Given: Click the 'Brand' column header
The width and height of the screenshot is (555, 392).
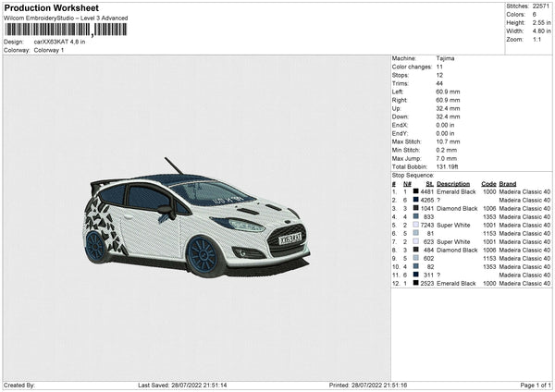Looking at the screenshot, I should [508, 184].
